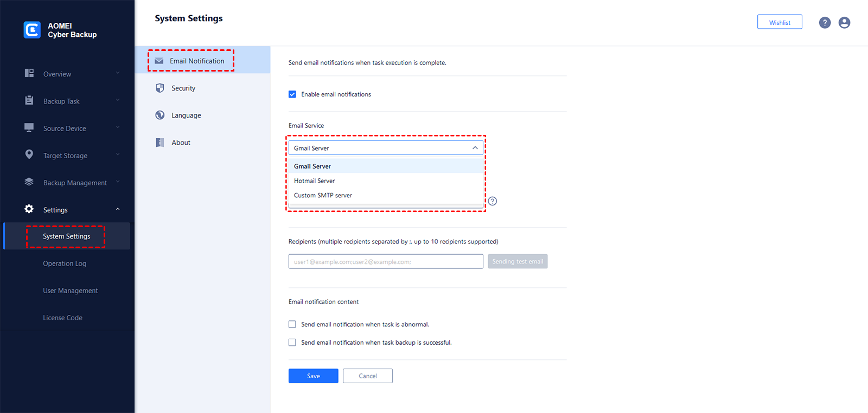Open the Security settings tab
868x413 pixels.
[183, 88]
